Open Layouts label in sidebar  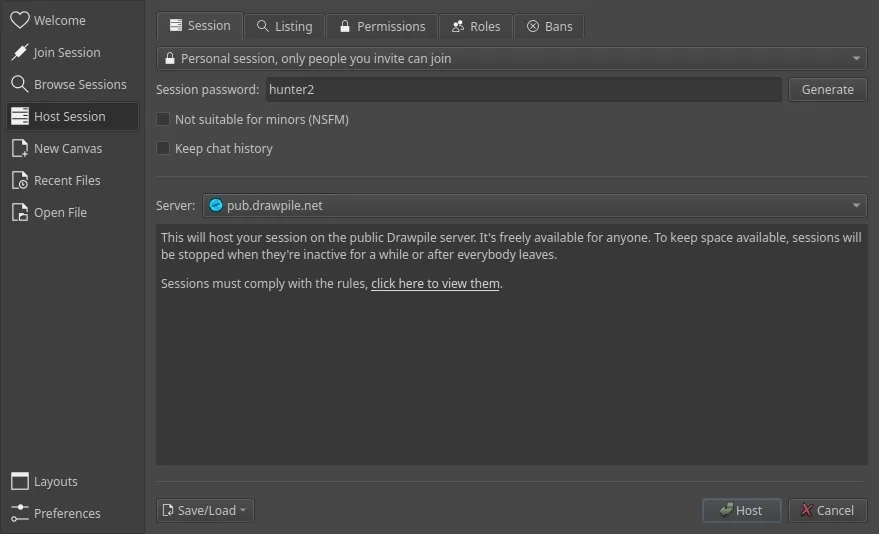click(55, 482)
